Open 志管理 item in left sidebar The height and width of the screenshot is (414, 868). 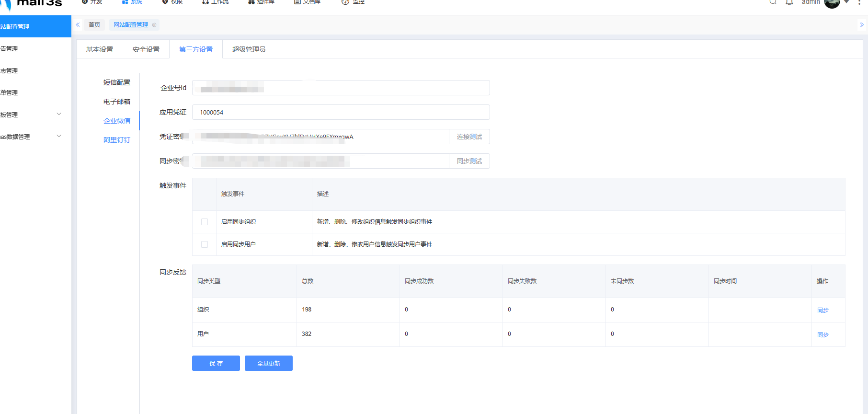[x=35, y=70]
